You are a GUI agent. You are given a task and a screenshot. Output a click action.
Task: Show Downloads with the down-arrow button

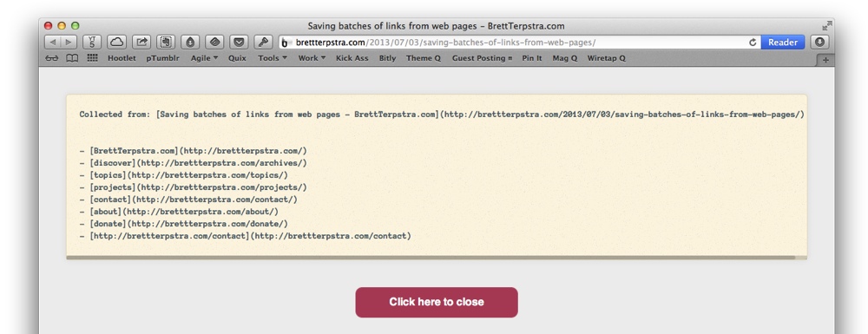point(820,42)
